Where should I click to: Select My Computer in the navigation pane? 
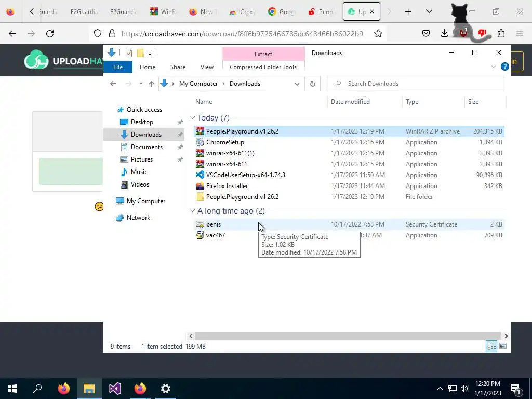coord(145,201)
